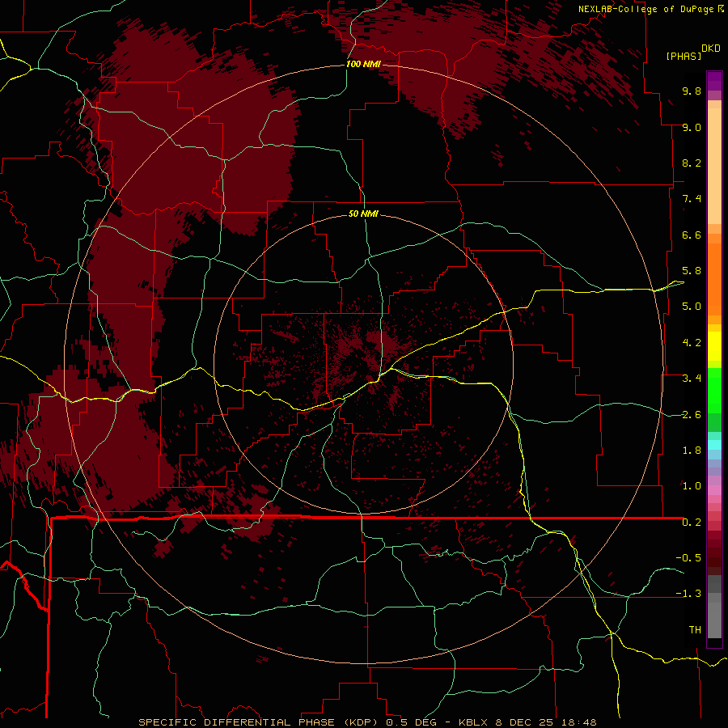Click the 50 NMI range ring label
Image resolution: width=728 pixels, height=728 pixels.
pos(363,214)
